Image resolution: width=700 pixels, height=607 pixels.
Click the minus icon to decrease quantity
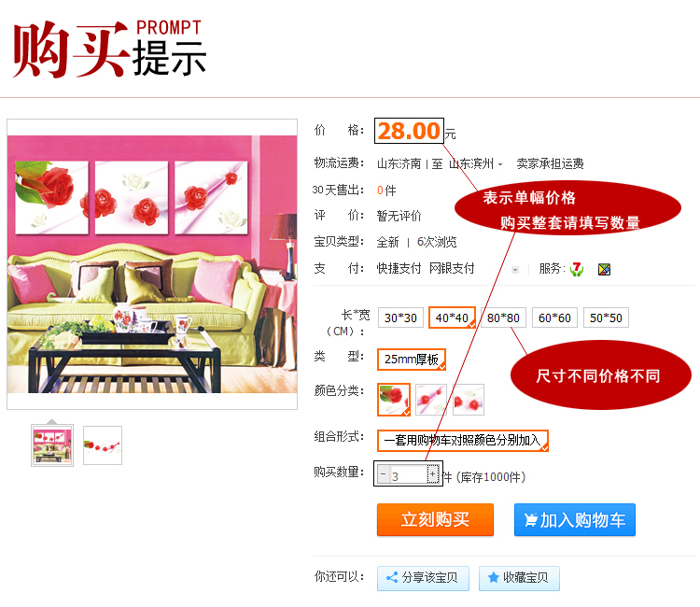[383, 473]
